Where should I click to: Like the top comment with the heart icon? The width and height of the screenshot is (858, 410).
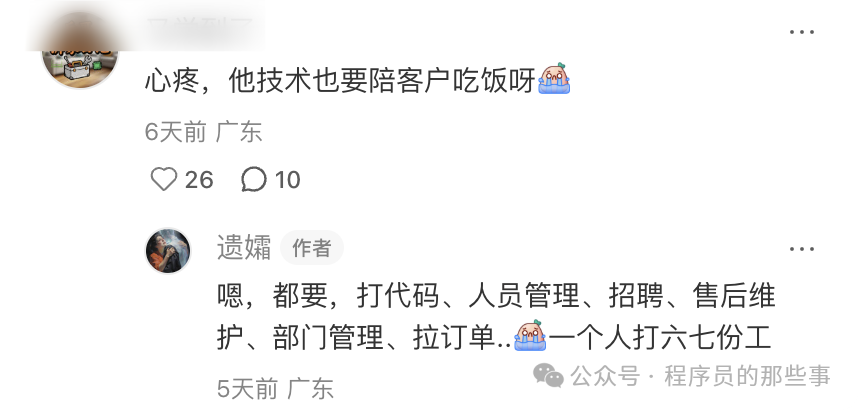pyautogui.click(x=164, y=179)
